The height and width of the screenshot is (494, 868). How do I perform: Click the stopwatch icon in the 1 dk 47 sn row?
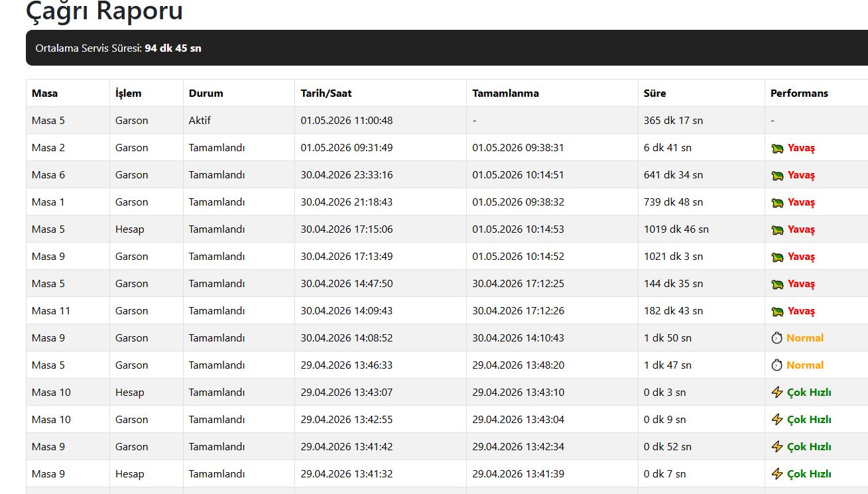tap(776, 365)
